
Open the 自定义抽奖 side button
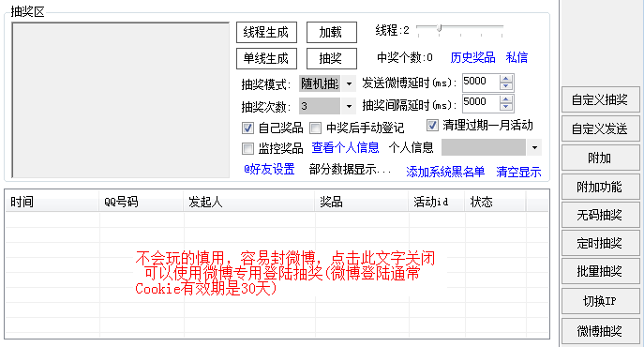click(601, 99)
